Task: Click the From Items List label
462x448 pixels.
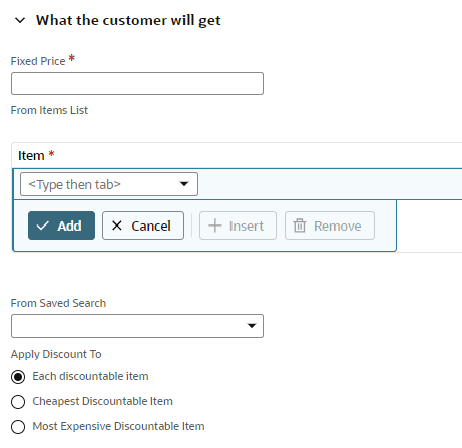Action: tap(49, 110)
